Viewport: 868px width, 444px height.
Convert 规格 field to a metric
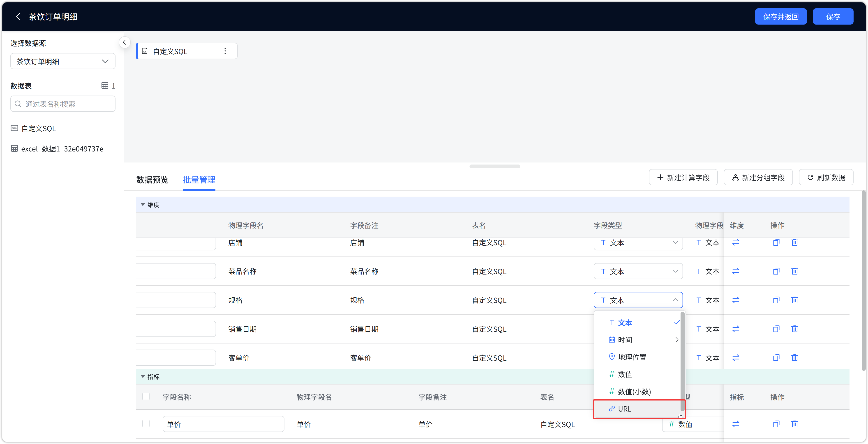click(736, 300)
